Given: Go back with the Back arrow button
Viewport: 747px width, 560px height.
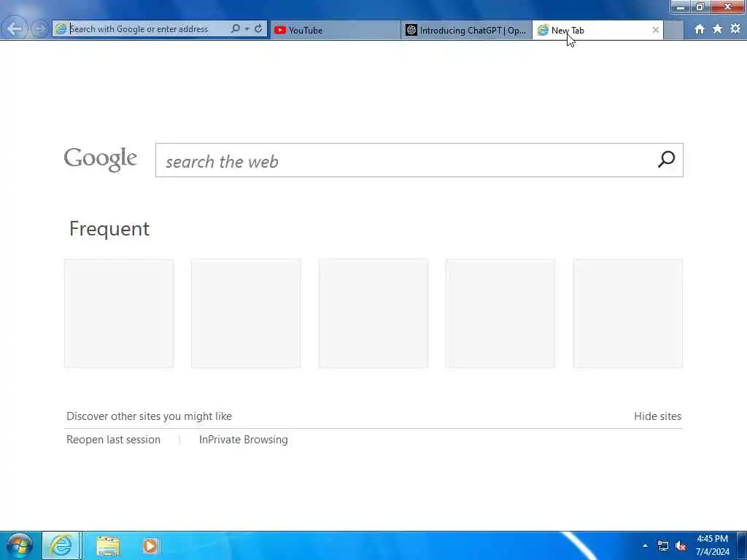Looking at the screenshot, I should [15, 28].
